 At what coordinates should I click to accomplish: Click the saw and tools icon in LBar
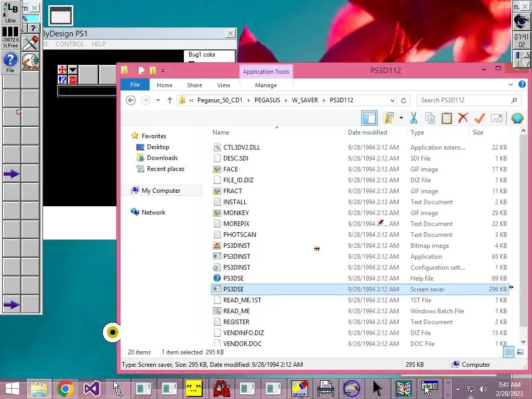(31, 43)
